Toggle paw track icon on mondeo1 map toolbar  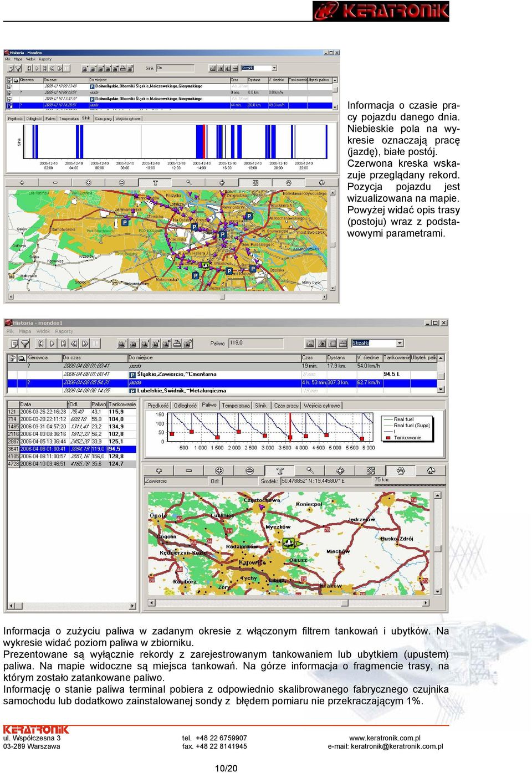401,470
